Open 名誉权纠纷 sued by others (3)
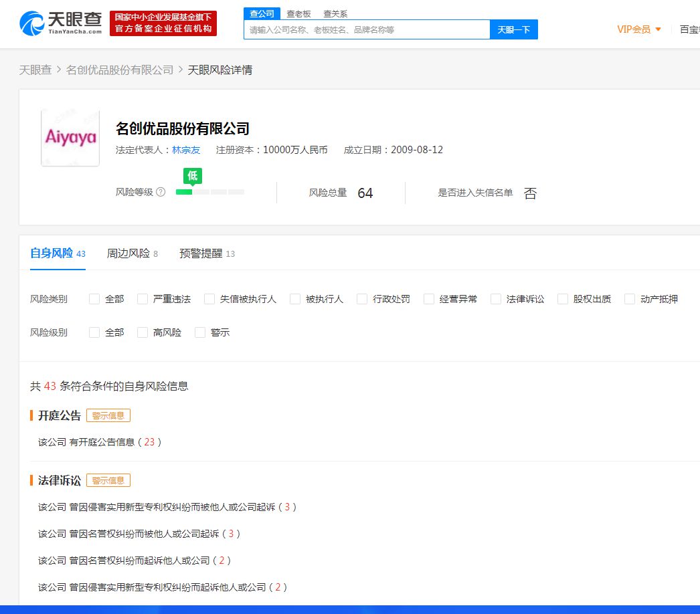 139,534
